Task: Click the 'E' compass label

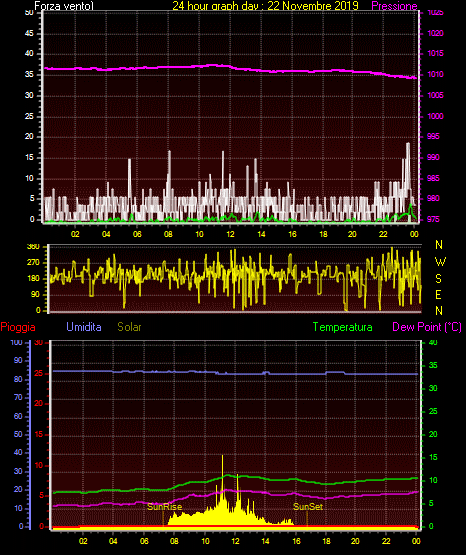Action: (x=438, y=294)
